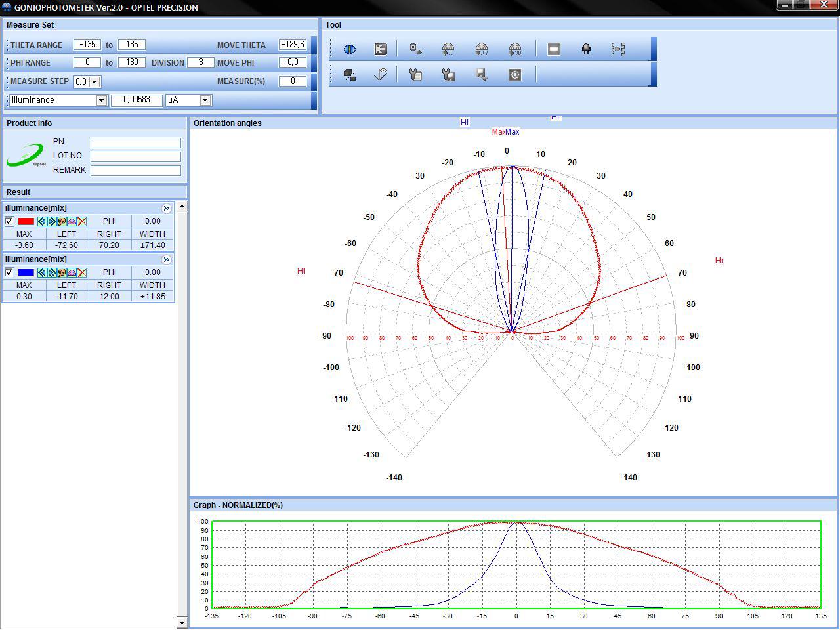Click the PHI RANGE start field 0

pyautogui.click(x=87, y=62)
